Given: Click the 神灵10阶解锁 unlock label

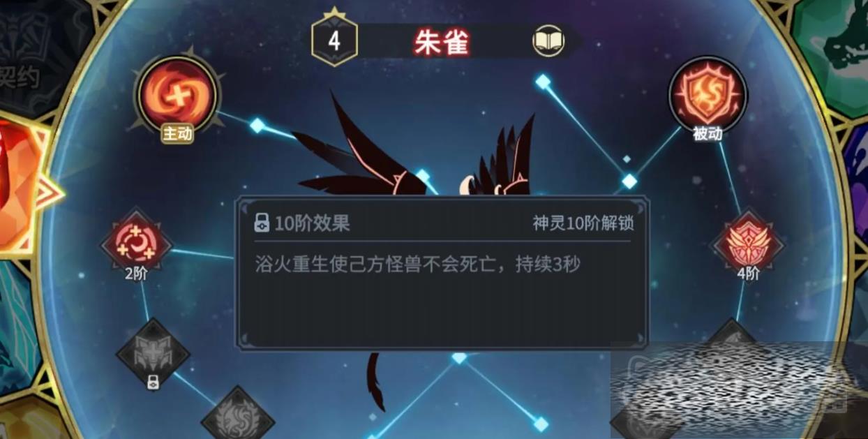Looking at the screenshot, I should (x=583, y=223).
